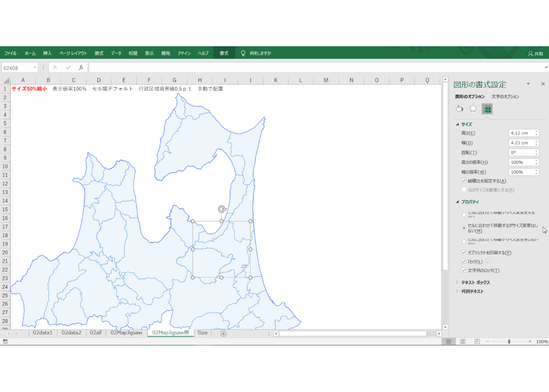Click the insert function fx icon
The height and width of the screenshot is (392, 549).
pyautogui.click(x=81, y=68)
